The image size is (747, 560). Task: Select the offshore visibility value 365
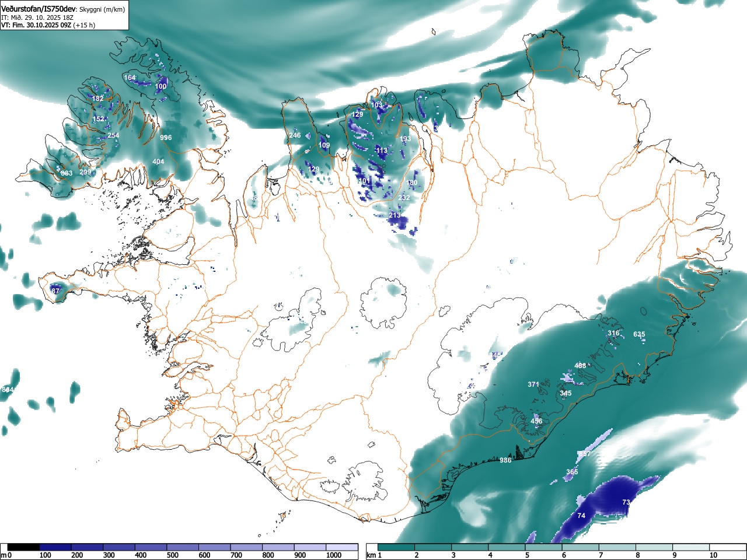572,472
